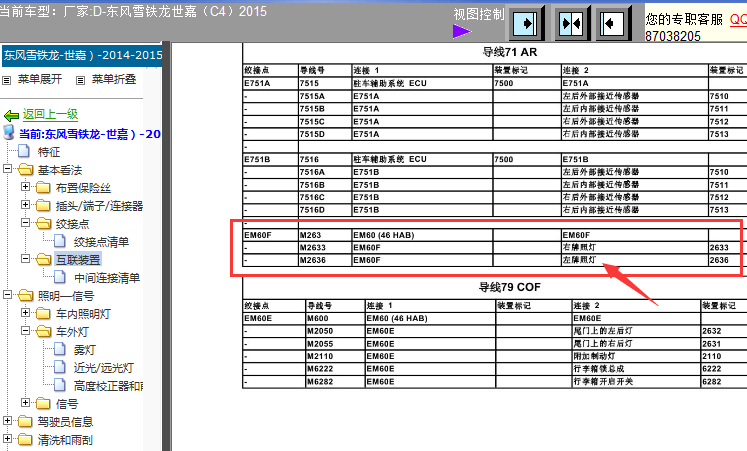Expand the 插头/端子/连接器 node
This screenshot has width=747, height=451.
pos(25,205)
